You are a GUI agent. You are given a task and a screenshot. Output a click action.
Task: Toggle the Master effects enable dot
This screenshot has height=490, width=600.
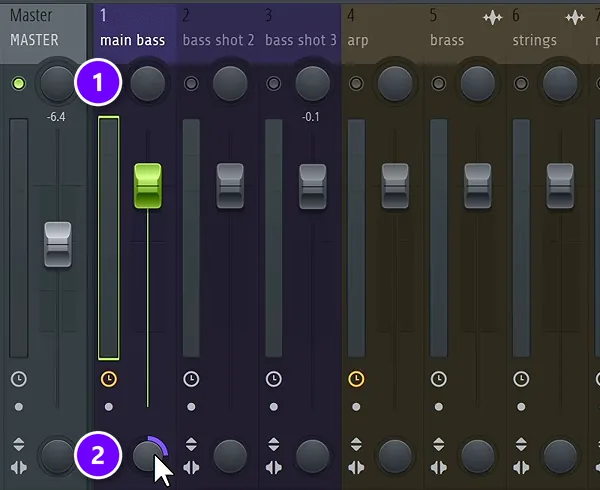[x=19, y=407]
